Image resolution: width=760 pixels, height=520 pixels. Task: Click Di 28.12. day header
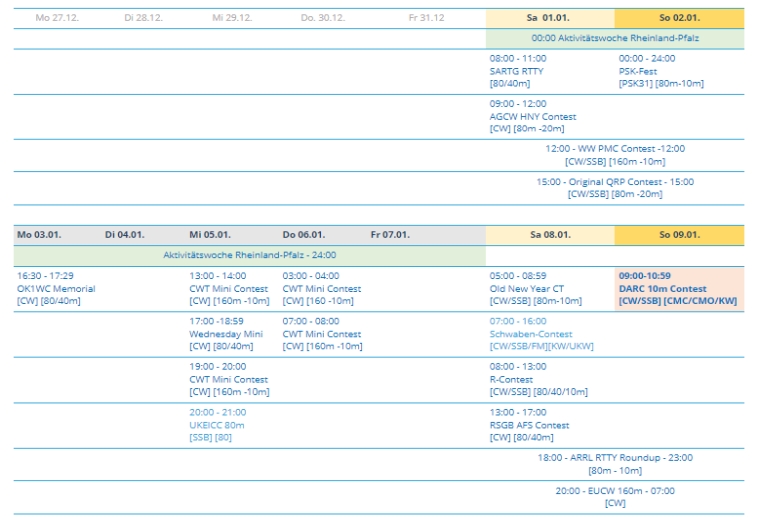143,18
